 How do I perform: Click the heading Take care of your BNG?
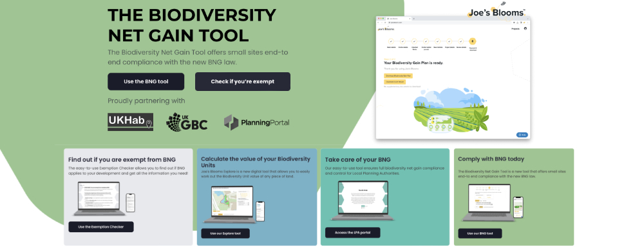pyautogui.click(x=357, y=160)
